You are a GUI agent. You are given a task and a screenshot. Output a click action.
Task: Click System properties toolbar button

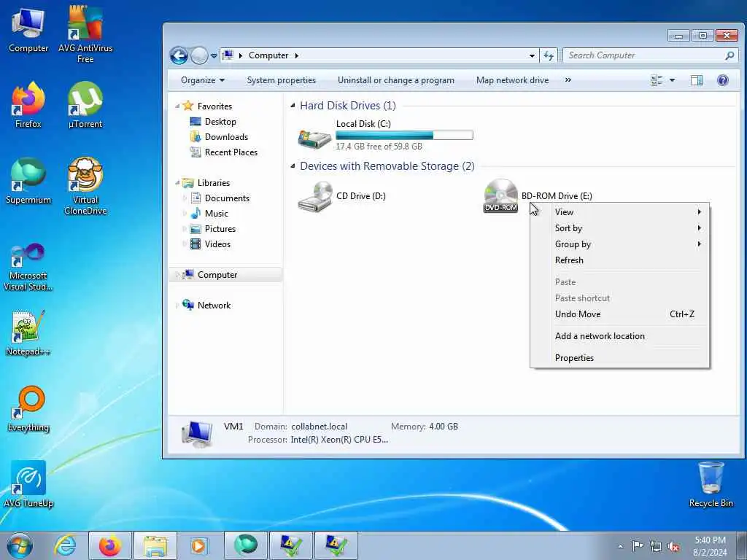(x=281, y=80)
